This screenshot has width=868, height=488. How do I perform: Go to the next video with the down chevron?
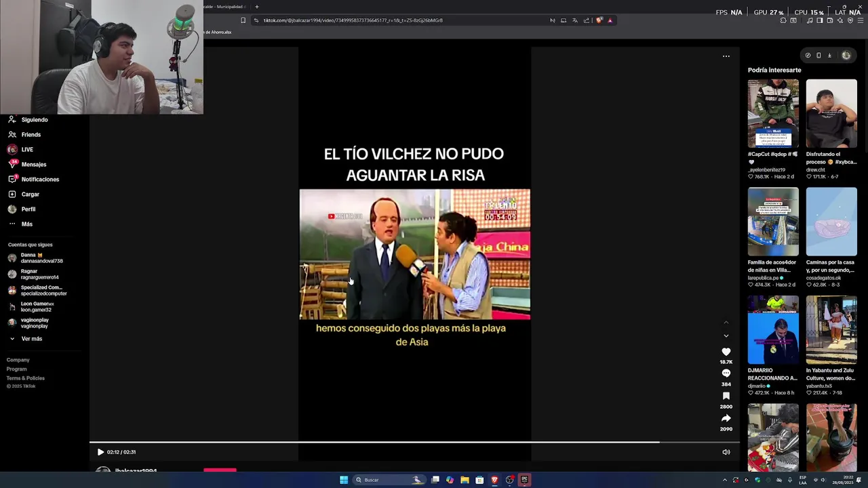click(x=726, y=335)
